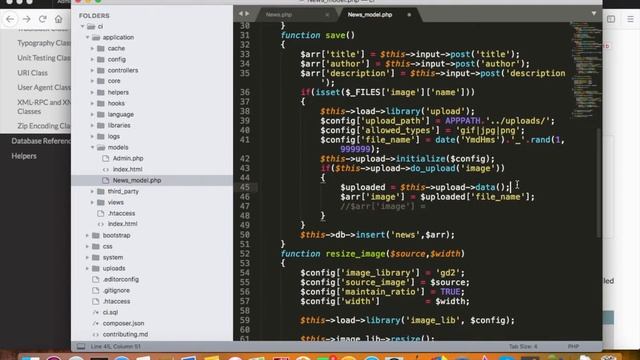Open Tab Size 4 indentation menu
Image resolution: width=640 pixels, height=360 pixels.
pyautogui.click(x=523, y=347)
